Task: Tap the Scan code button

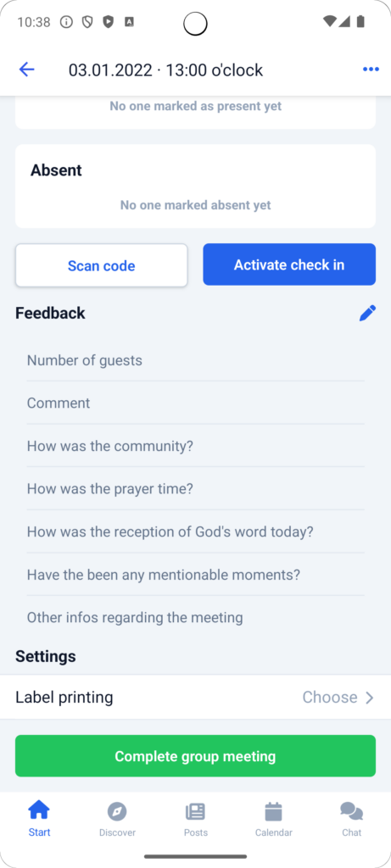Action: click(x=101, y=265)
